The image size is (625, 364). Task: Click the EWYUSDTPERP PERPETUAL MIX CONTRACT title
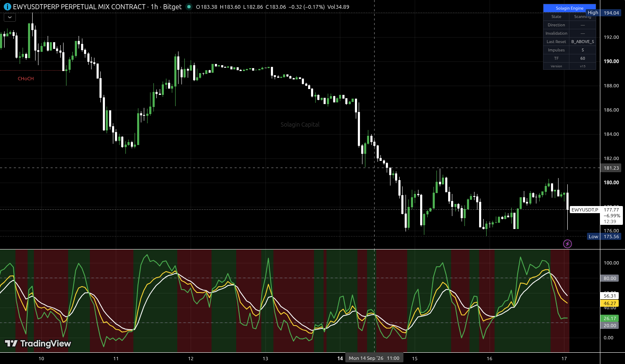point(79,7)
